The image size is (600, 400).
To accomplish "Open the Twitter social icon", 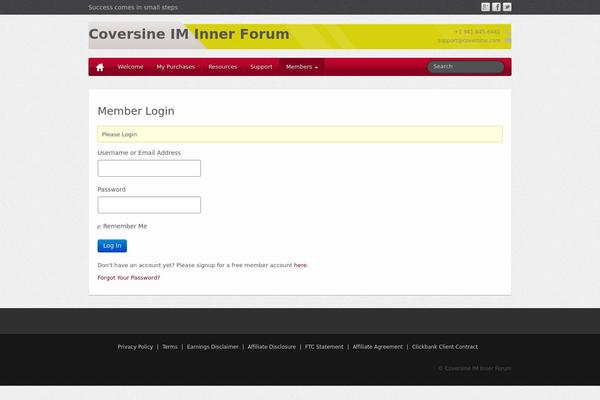I will point(507,7).
